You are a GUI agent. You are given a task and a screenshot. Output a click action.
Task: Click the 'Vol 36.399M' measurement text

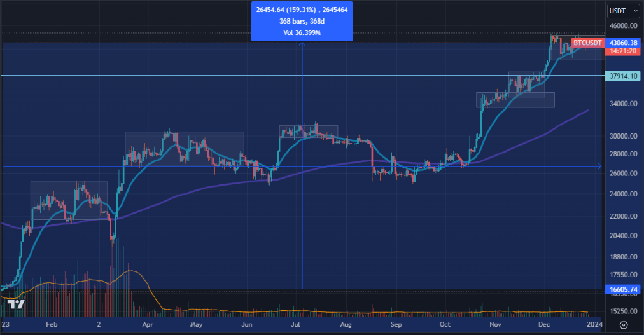(x=302, y=32)
